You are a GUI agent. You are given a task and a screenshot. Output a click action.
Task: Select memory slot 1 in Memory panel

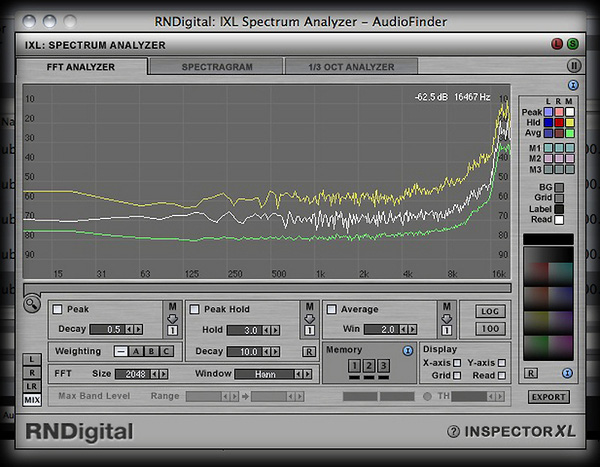pos(354,366)
